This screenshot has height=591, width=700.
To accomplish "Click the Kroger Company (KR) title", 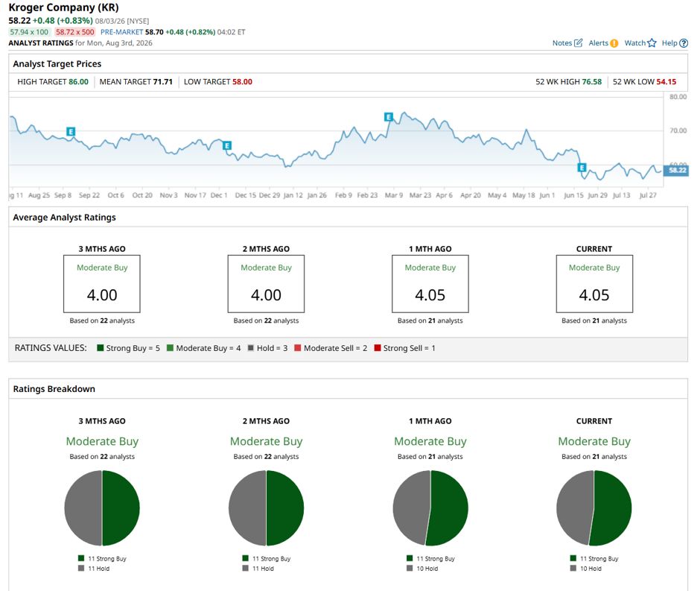I will pyautogui.click(x=64, y=7).
